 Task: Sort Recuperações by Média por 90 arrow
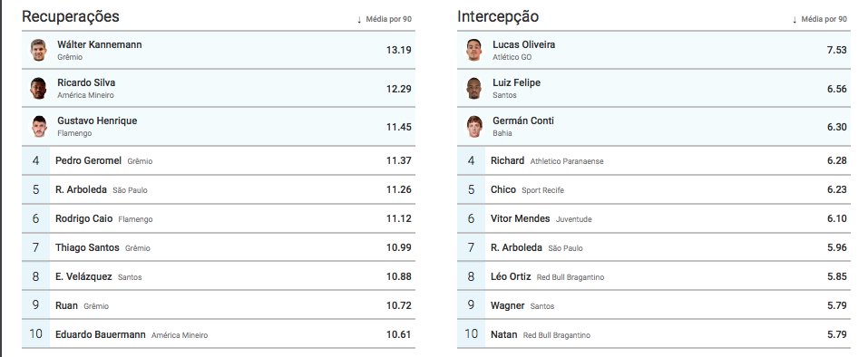pyautogui.click(x=358, y=19)
